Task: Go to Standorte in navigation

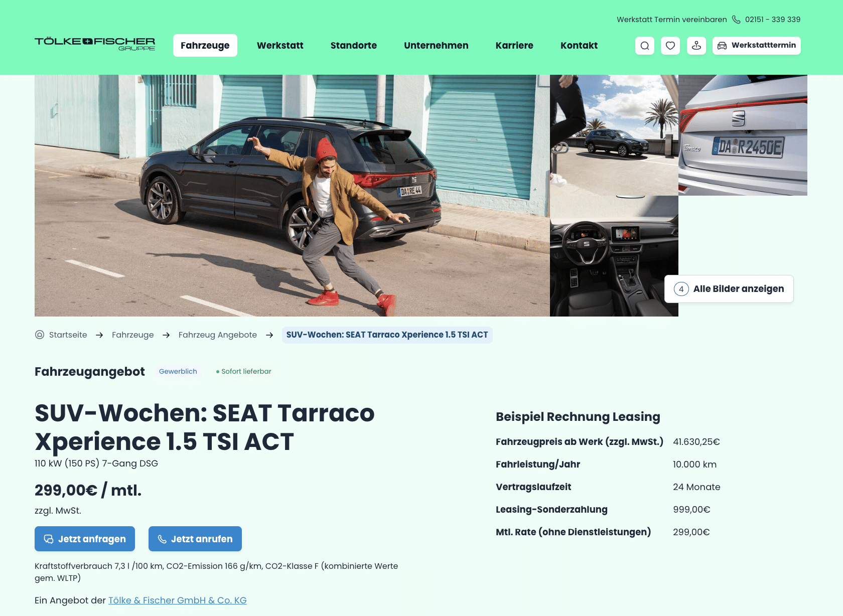Action: 354,46
